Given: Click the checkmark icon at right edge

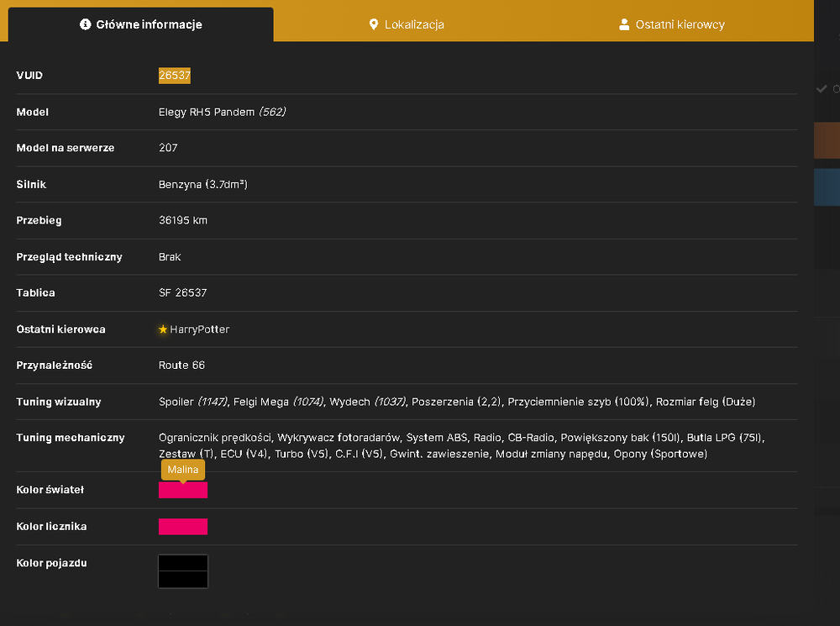Looking at the screenshot, I should [822, 89].
